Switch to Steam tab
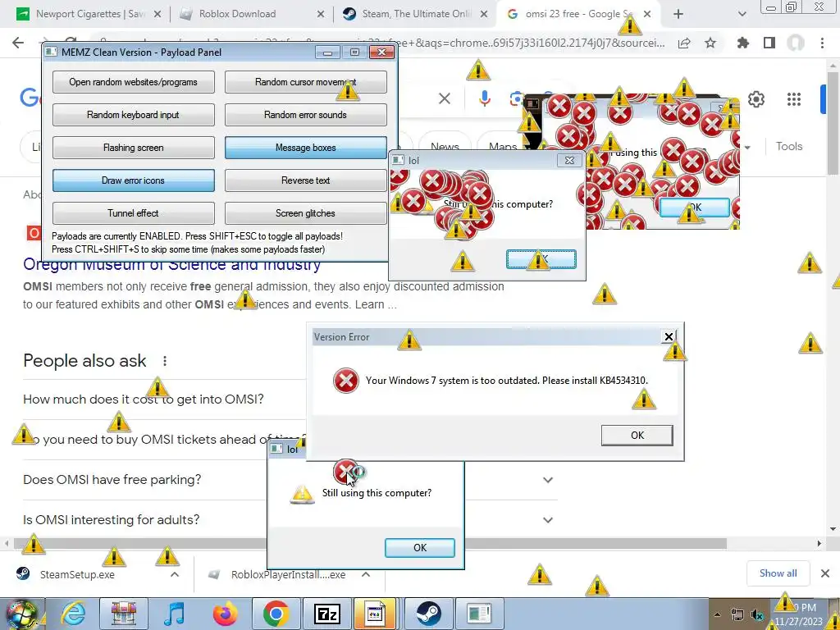This screenshot has height=630, width=840. pyautogui.click(x=415, y=14)
